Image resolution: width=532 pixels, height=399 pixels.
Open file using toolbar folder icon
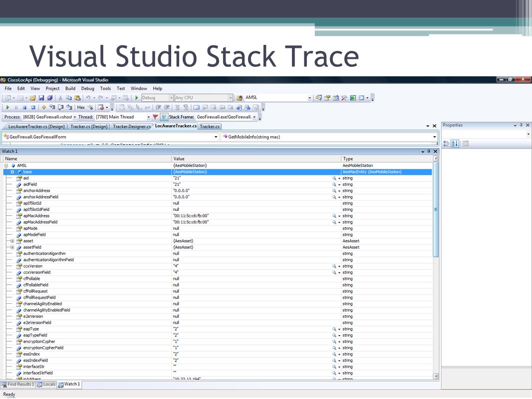[x=32, y=98]
